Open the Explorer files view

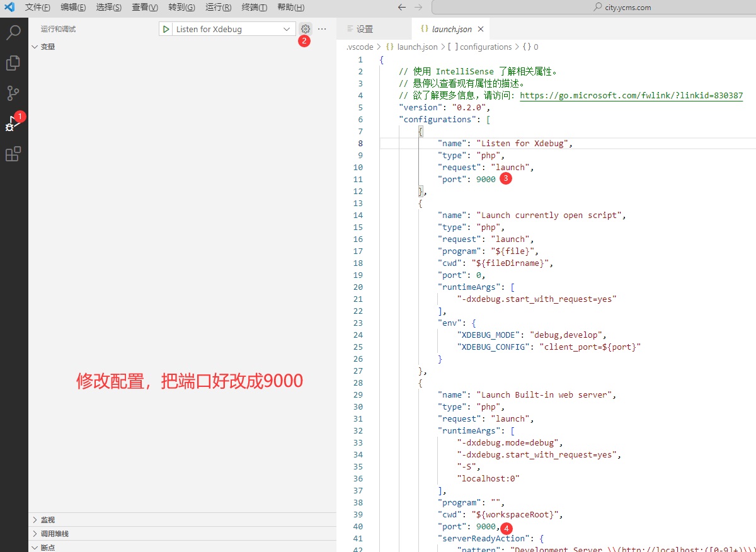coord(13,62)
